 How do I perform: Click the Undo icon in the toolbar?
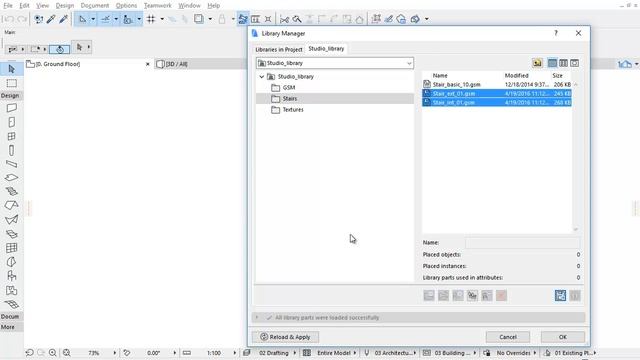(x=9, y=19)
